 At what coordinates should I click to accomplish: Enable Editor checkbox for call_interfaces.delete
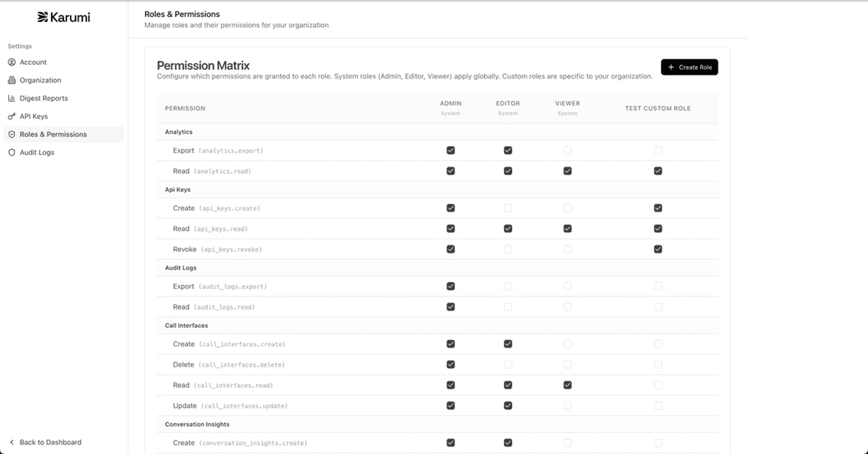[508, 365]
